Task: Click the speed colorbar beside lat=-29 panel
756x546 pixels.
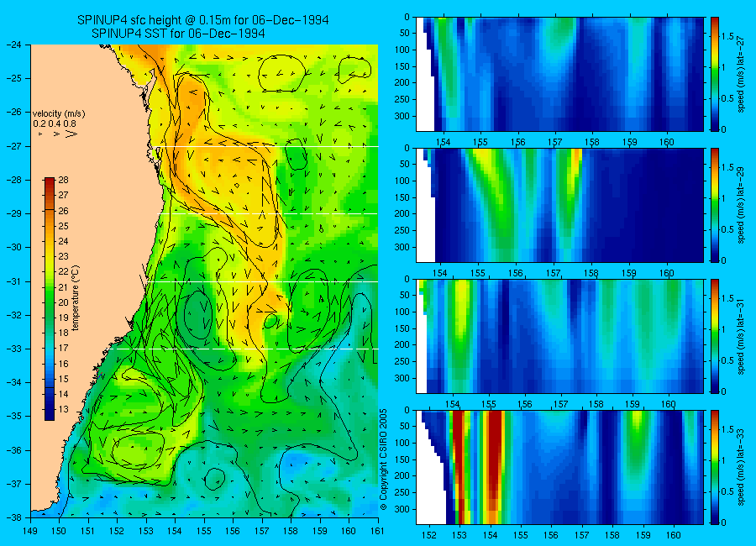Action: tap(715, 206)
